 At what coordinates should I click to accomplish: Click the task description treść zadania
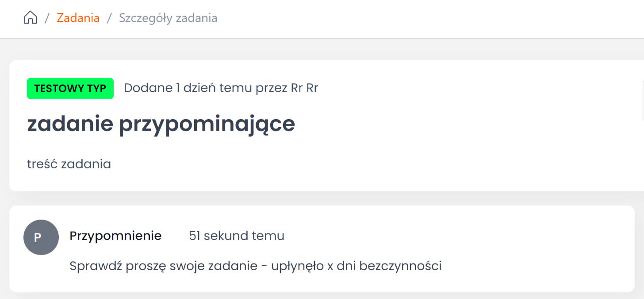69,164
